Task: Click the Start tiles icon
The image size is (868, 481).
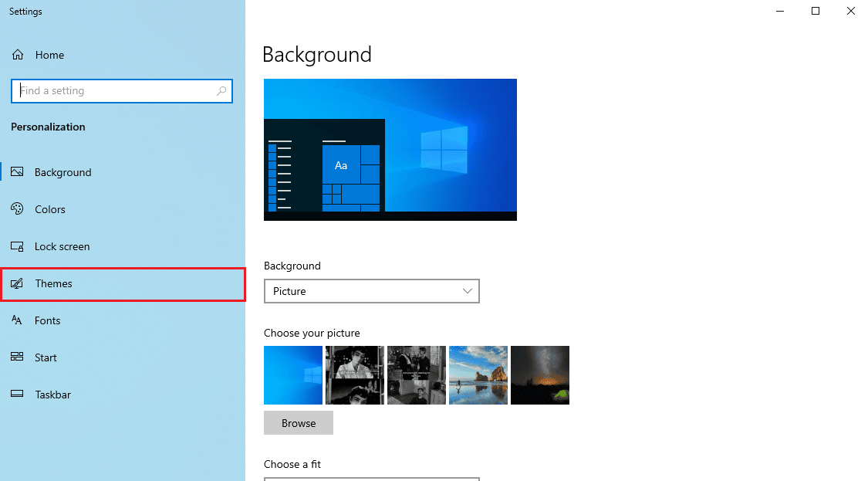Action: 18,357
